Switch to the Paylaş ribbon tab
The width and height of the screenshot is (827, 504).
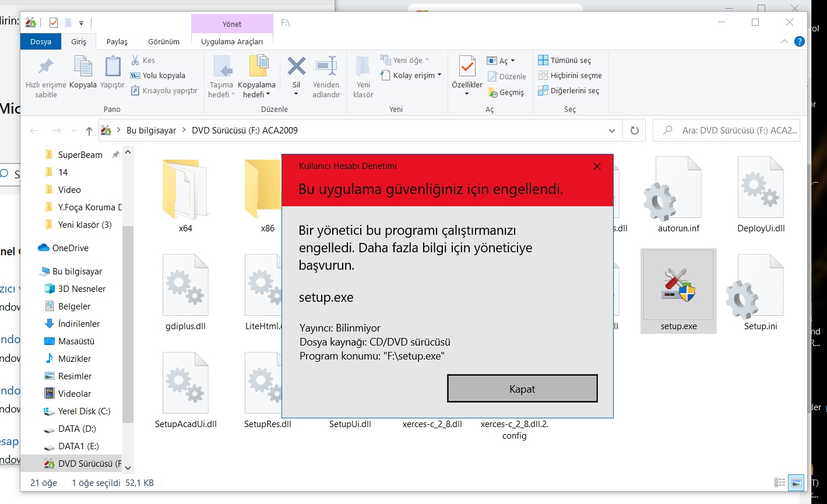tap(117, 41)
